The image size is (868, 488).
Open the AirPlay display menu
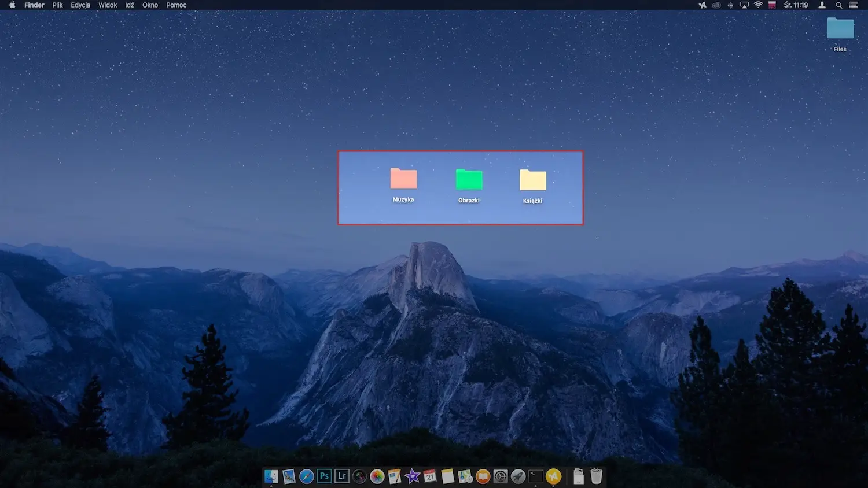[x=744, y=5]
